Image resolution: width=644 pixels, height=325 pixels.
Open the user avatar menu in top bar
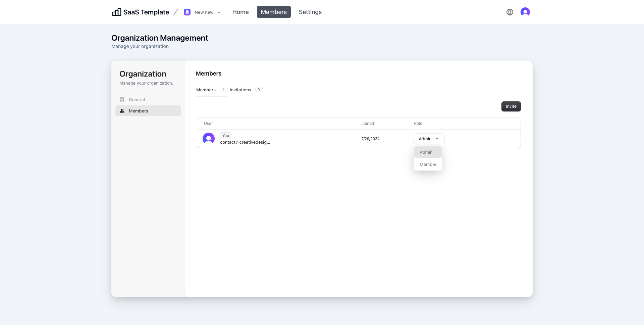click(525, 12)
